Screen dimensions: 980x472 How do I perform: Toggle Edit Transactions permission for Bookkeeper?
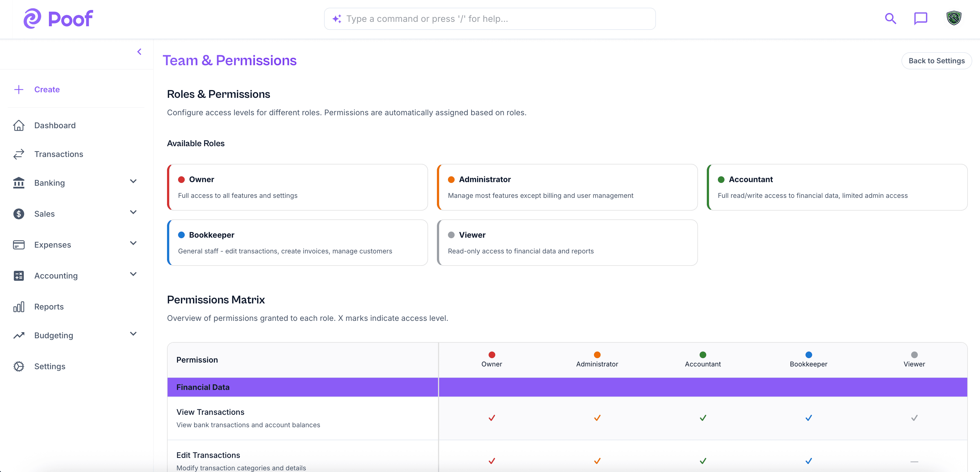[x=809, y=461]
